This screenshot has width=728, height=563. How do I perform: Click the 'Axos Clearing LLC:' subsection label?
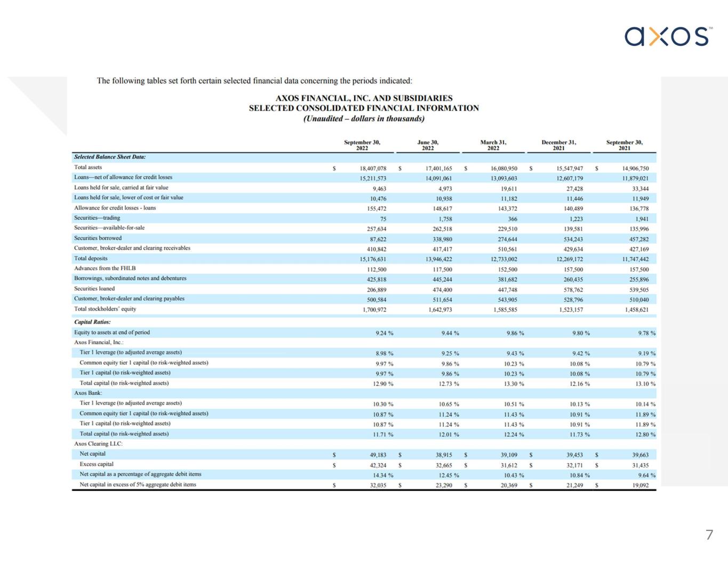coord(98,443)
